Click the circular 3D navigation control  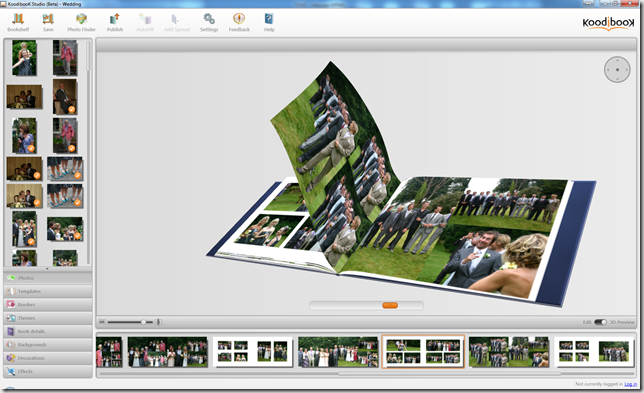click(617, 69)
